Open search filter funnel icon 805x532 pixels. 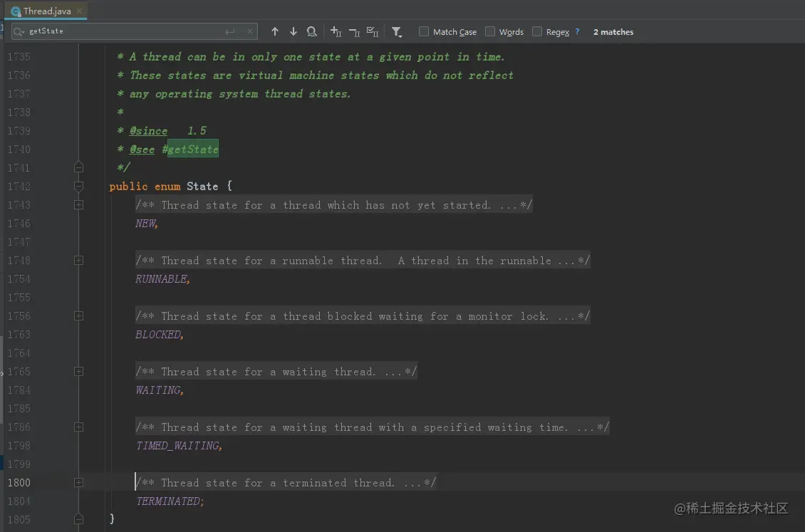(396, 32)
